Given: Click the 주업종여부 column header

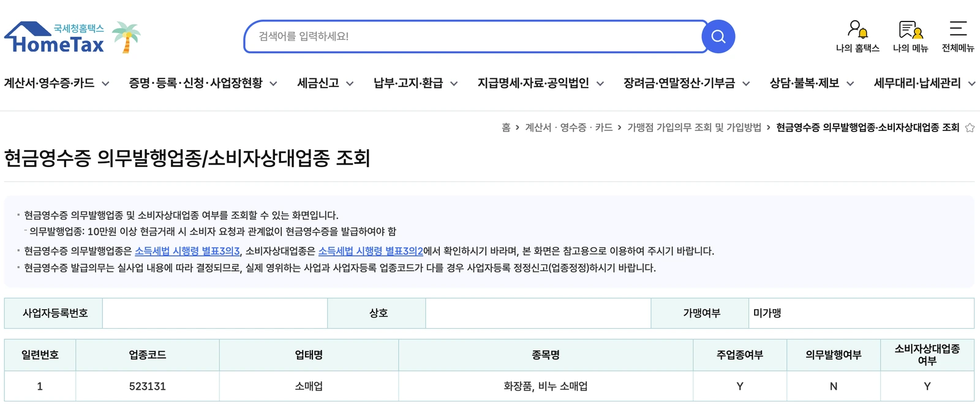Looking at the screenshot, I should click(740, 355).
